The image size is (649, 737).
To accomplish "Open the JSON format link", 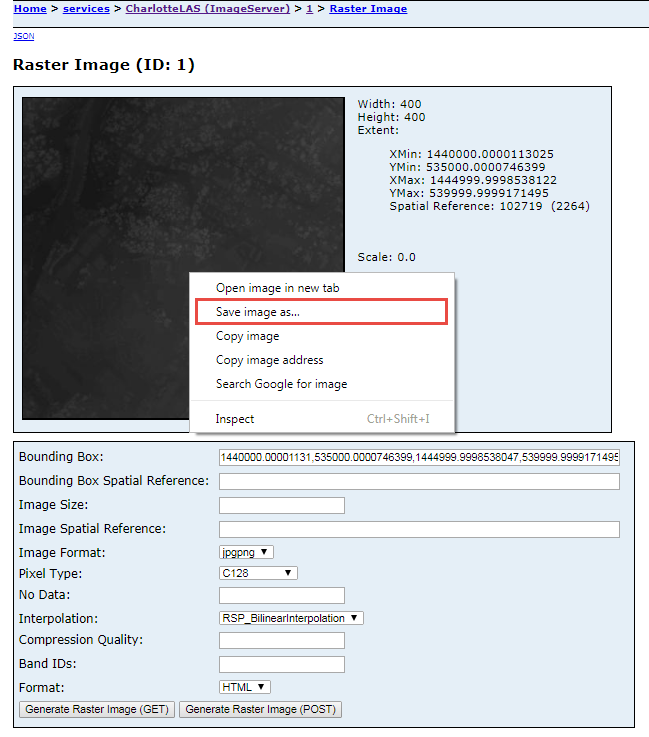I will (x=23, y=36).
